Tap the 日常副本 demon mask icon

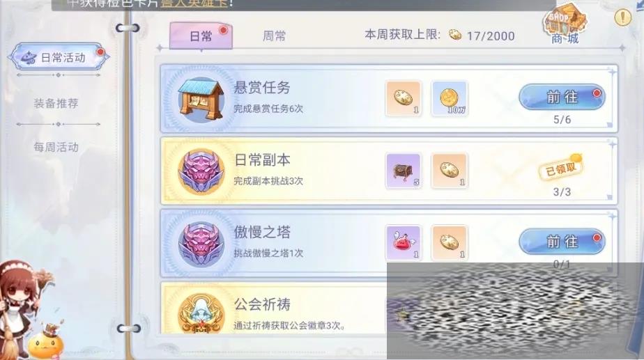[x=201, y=171]
